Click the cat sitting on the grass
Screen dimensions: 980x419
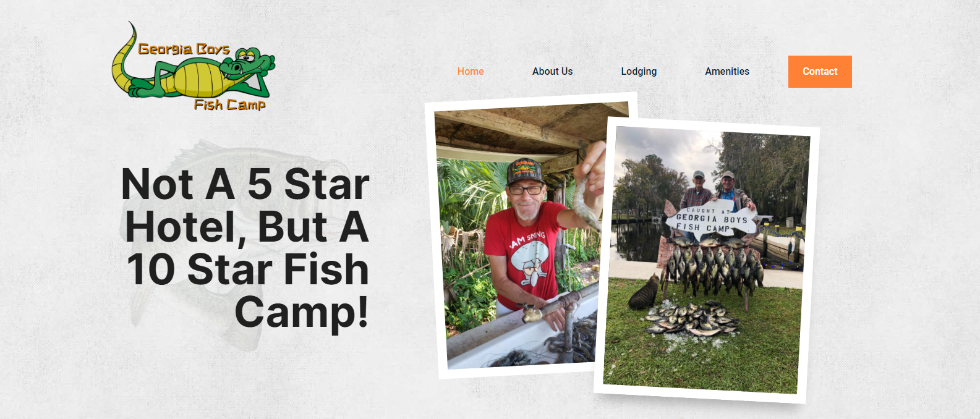[644, 292]
